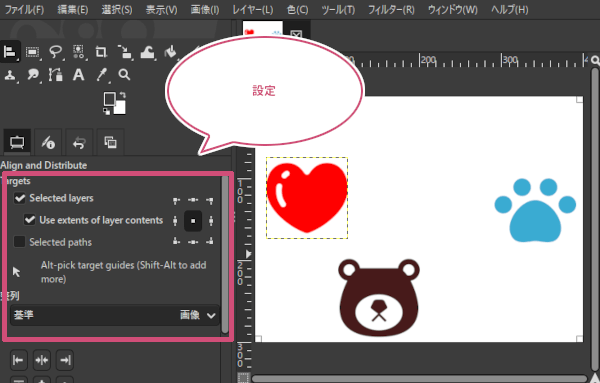
Task: Open the 色(C) menu
Action: click(298, 10)
